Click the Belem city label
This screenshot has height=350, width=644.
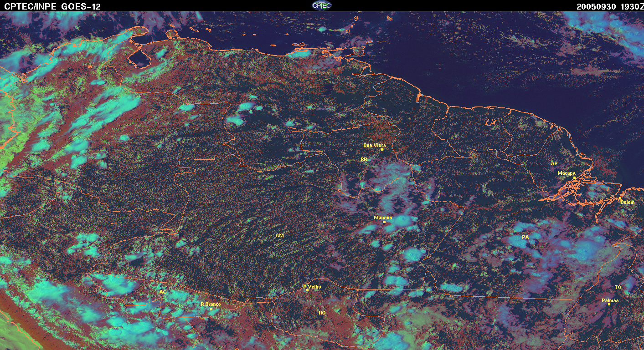pyautogui.click(x=627, y=202)
